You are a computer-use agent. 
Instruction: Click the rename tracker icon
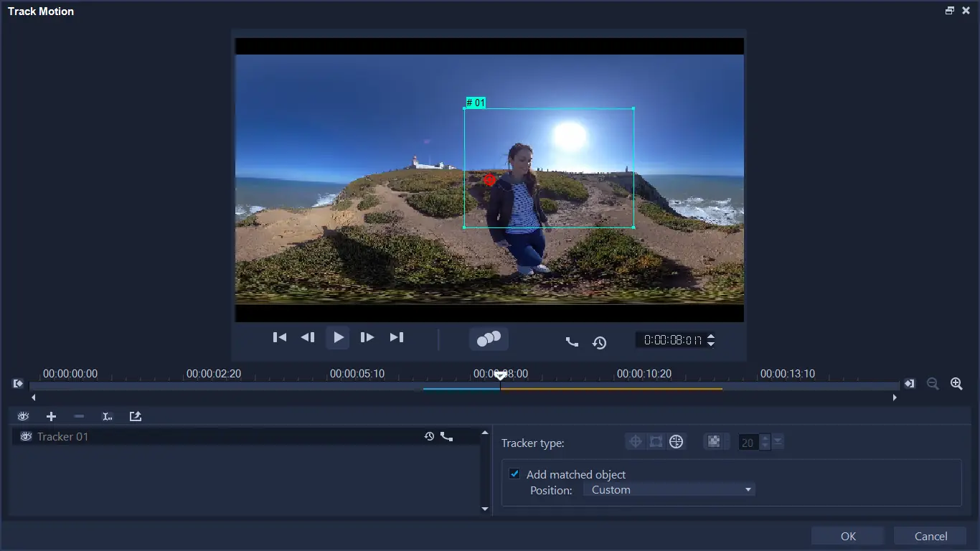[x=107, y=416]
